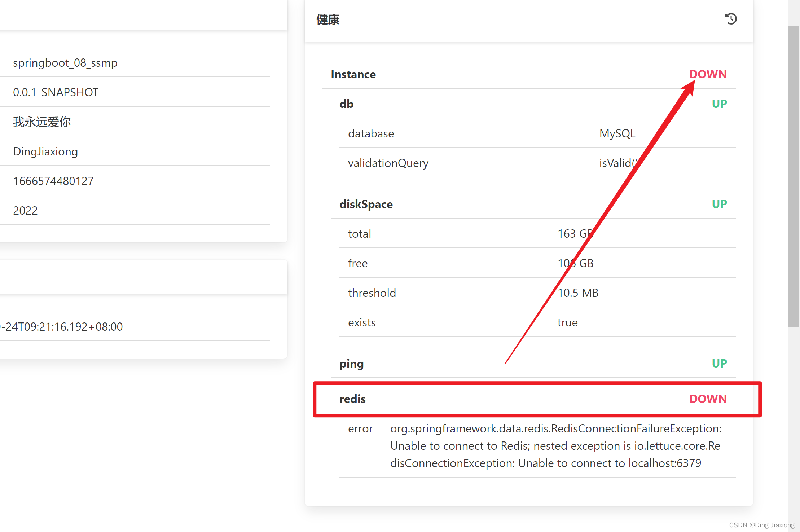Click the Instance DOWN status label

[708, 74]
